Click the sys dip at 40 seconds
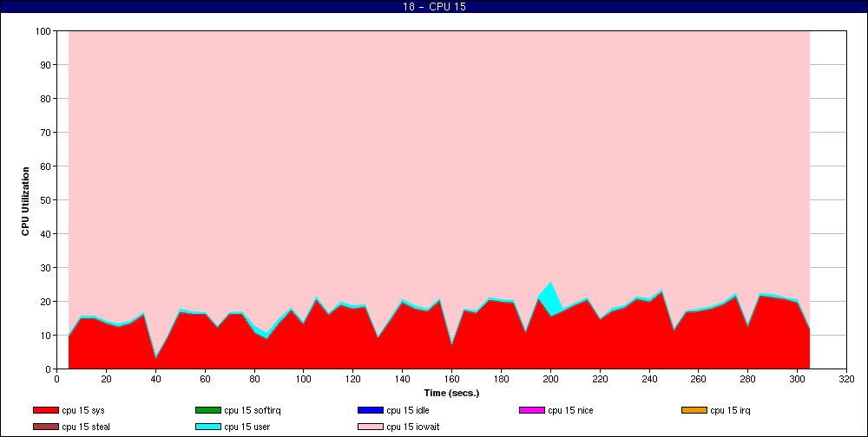This screenshot has height=437, width=868. point(155,358)
